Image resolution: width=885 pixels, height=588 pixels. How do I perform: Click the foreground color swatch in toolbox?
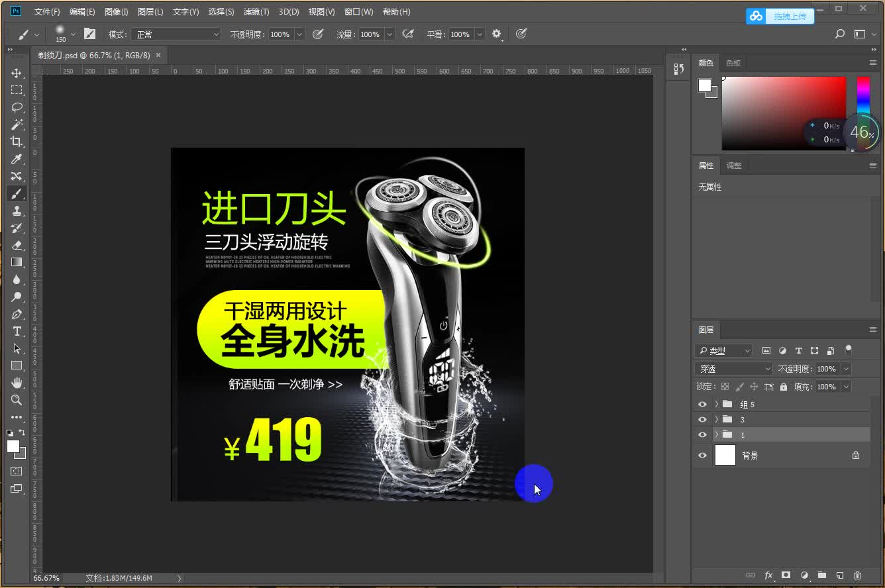coord(13,446)
